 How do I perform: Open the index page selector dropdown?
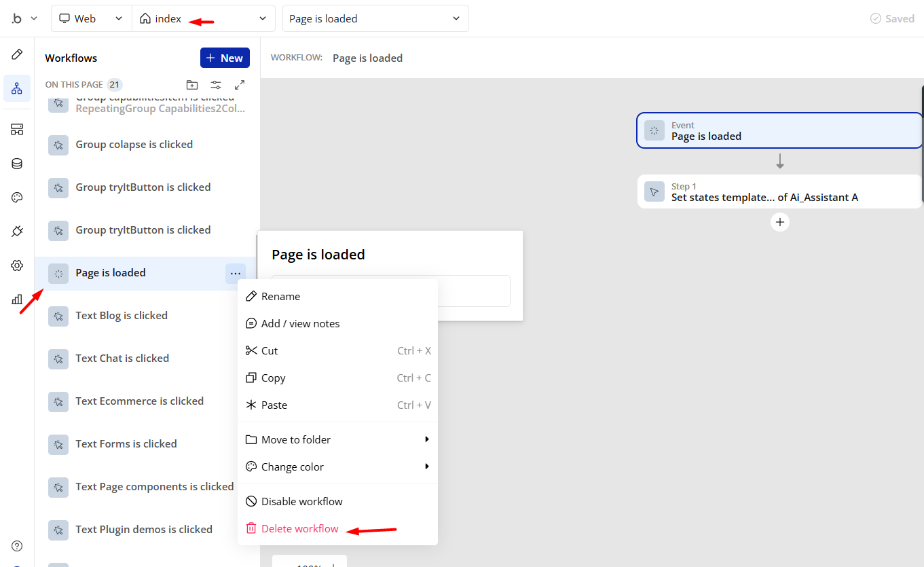[203, 19]
